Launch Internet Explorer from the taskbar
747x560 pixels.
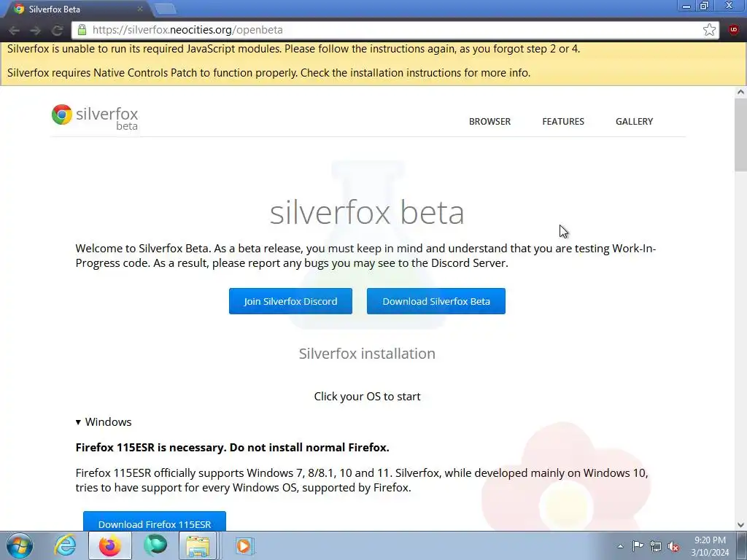(x=65, y=545)
